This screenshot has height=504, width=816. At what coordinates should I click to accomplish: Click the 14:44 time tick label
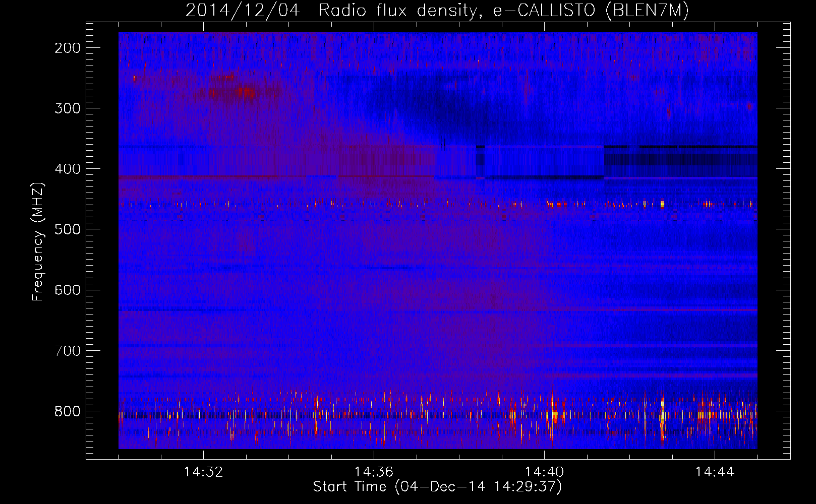coord(715,472)
